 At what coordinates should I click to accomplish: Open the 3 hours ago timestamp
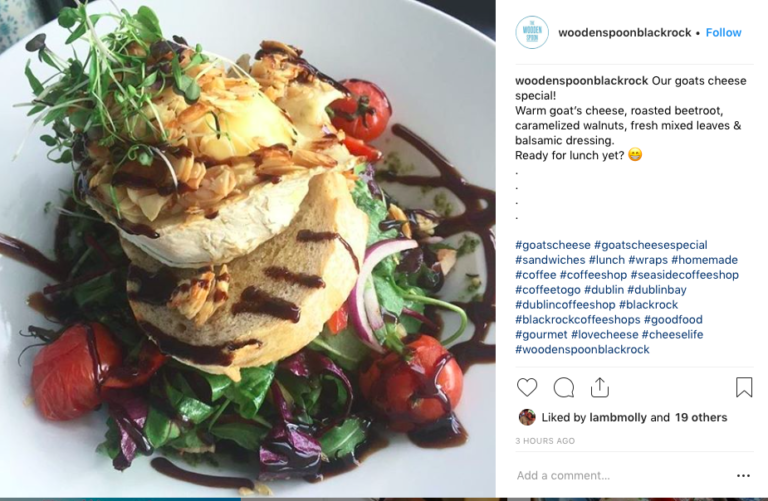pos(545,441)
